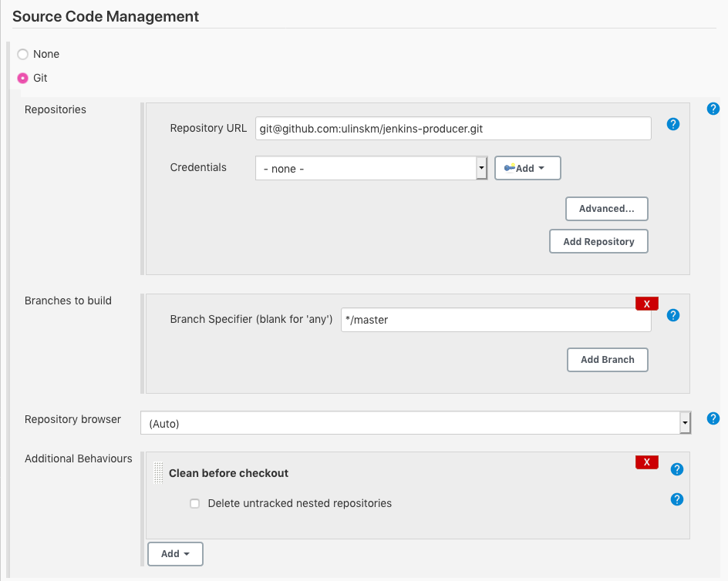Open help for Delete untracked nested repositories
728x581 pixels.
pyautogui.click(x=676, y=499)
